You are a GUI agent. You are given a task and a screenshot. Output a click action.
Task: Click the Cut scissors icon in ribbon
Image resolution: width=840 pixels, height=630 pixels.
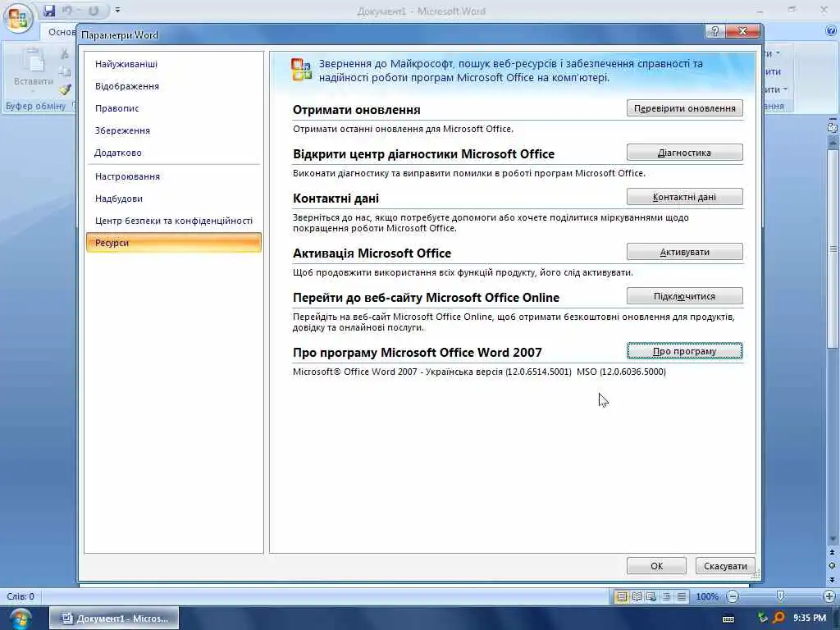(65, 53)
